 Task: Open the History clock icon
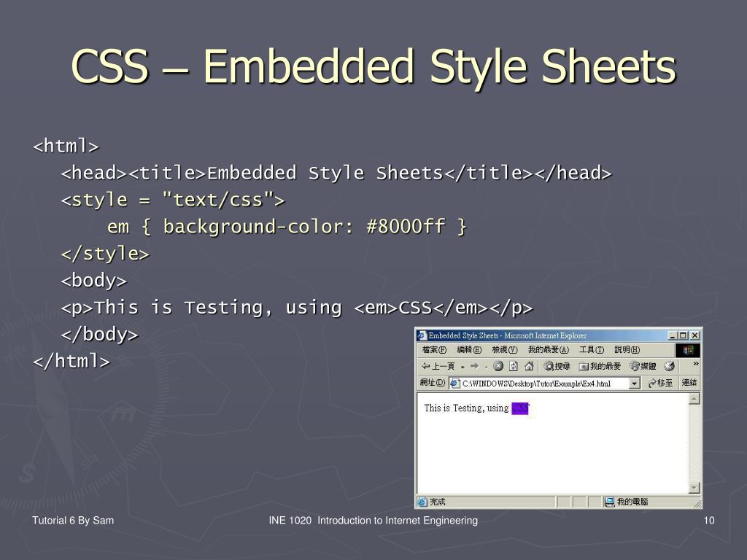tap(669, 366)
